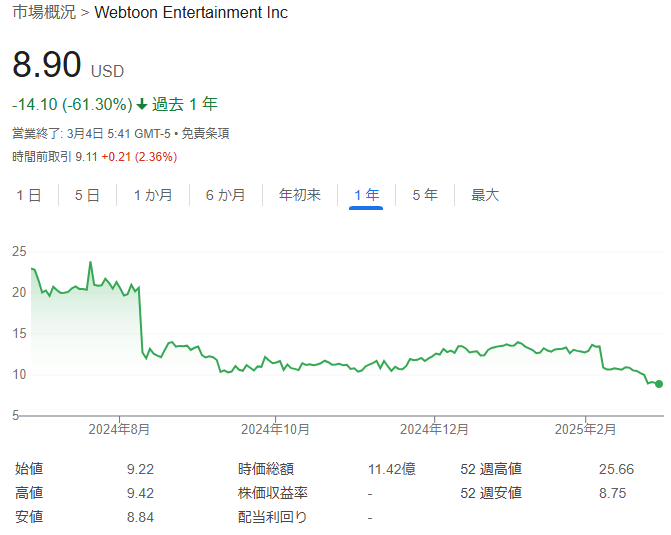Open the 免責条項 disclaimer link
Screen dimensions: 671x535
tap(205, 134)
